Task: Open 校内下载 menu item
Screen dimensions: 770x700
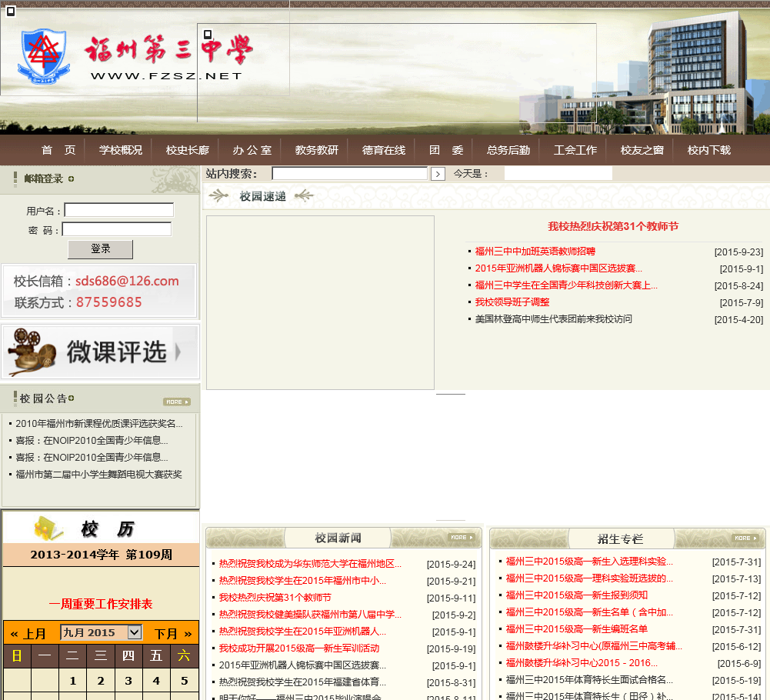Action: pos(709,150)
